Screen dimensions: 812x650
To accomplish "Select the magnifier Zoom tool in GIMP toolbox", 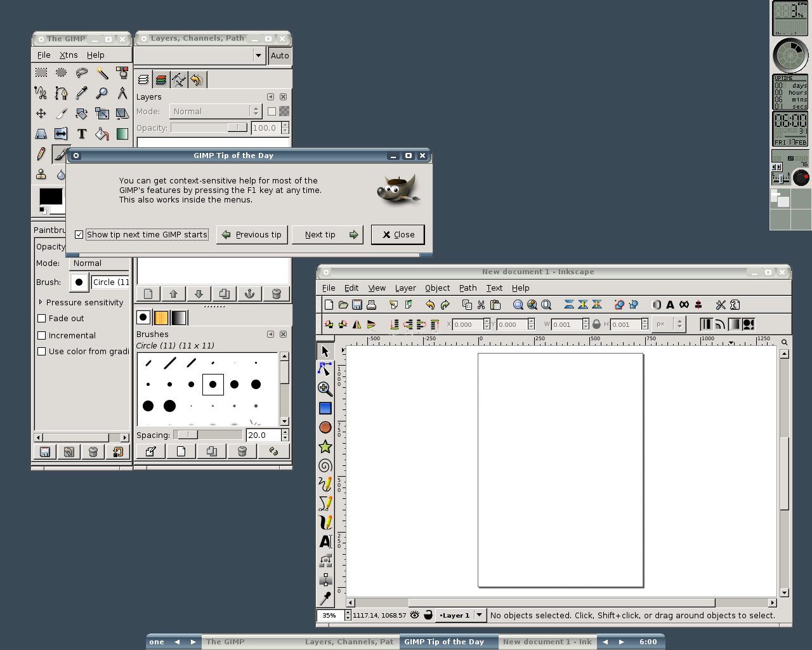I will [102, 93].
